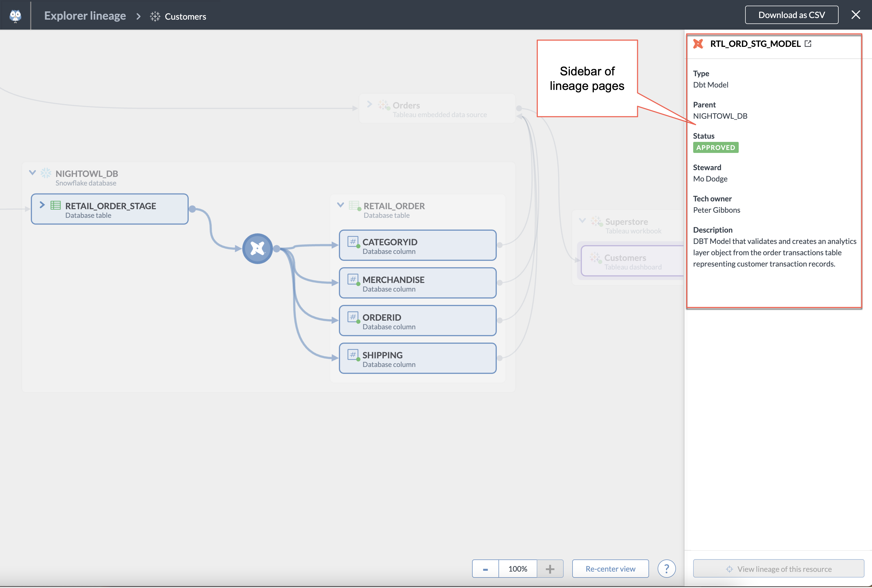The width and height of the screenshot is (872, 588).
Task: Expand the RETAIL_ORDER_STAGE table
Action: [x=42, y=205]
